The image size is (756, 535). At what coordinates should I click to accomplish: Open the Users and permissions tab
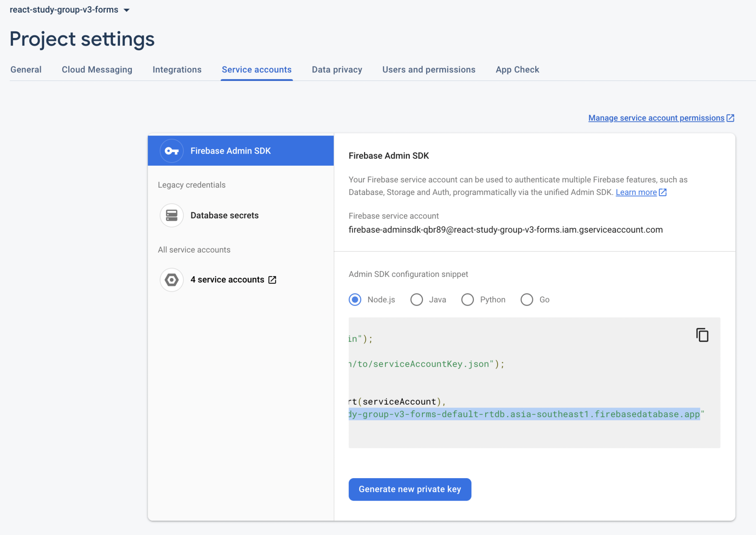coord(429,69)
